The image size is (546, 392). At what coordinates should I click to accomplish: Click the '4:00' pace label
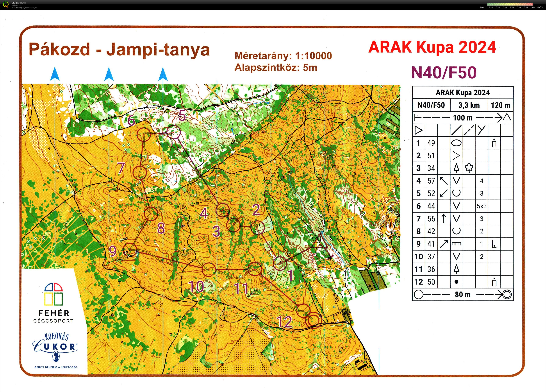(x=491, y=7)
